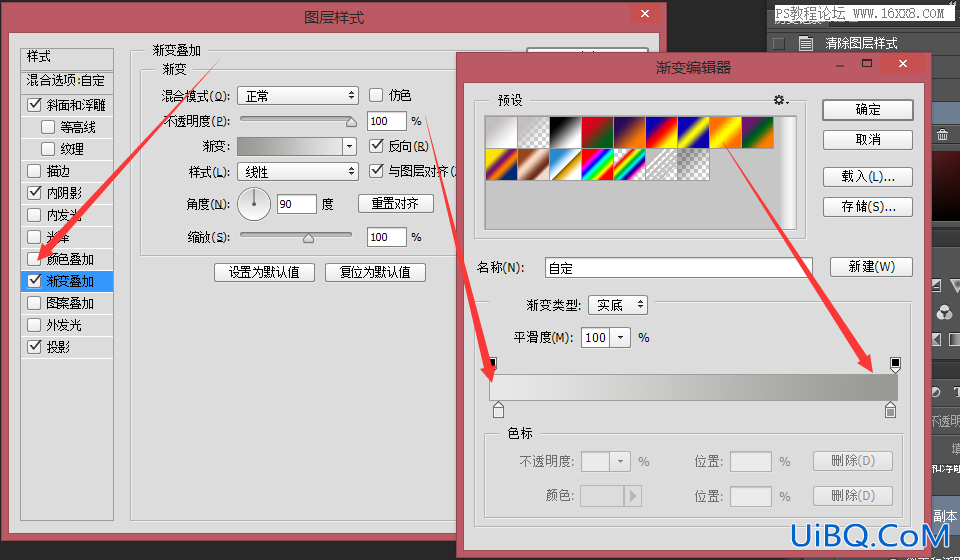Open the presets gear menu
Viewport: 960px width, 560px height.
pyautogui.click(x=780, y=100)
